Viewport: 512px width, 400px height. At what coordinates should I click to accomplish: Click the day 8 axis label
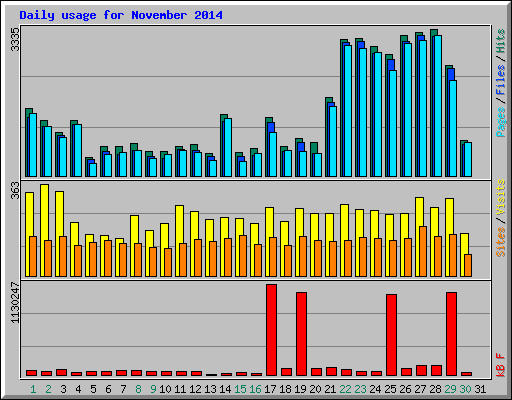[138, 389]
